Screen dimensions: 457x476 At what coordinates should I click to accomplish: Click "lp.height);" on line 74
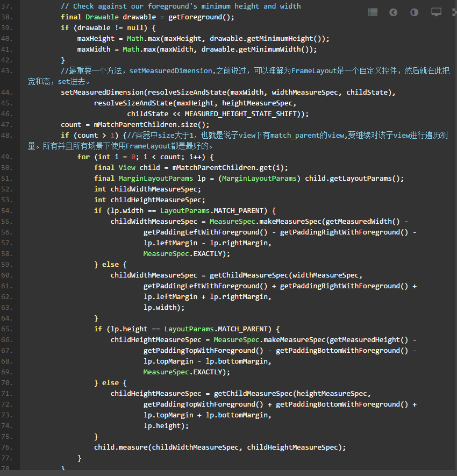166,426
